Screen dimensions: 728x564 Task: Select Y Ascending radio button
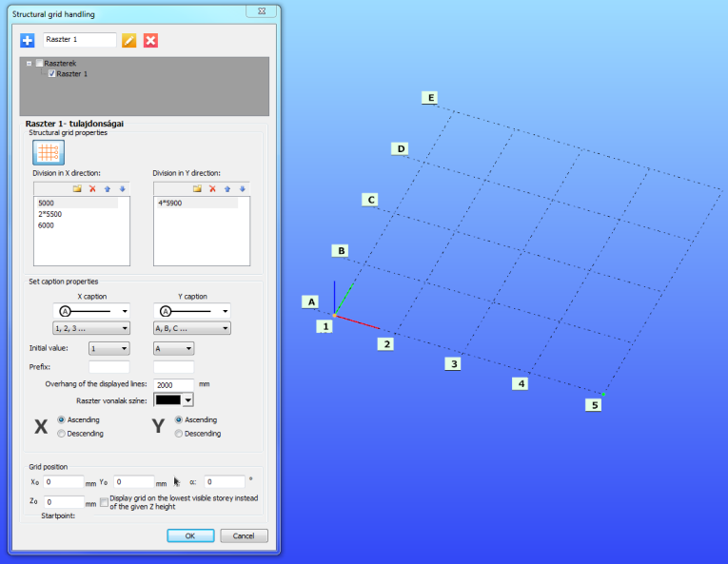coord(179,419)
